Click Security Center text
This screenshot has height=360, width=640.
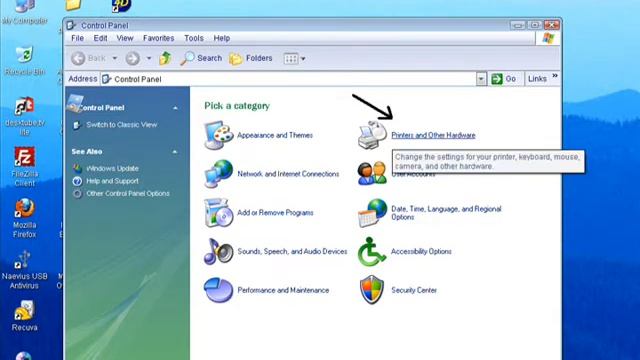tap(414, 290)
